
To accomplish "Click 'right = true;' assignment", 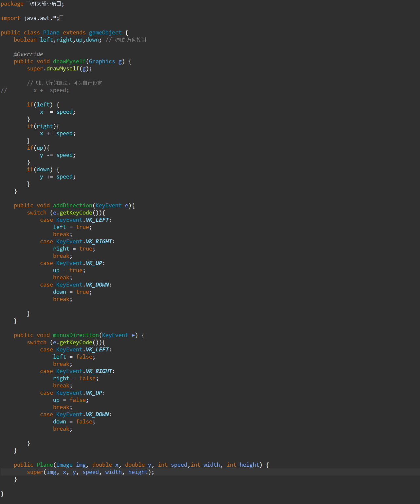I will 74,249.
